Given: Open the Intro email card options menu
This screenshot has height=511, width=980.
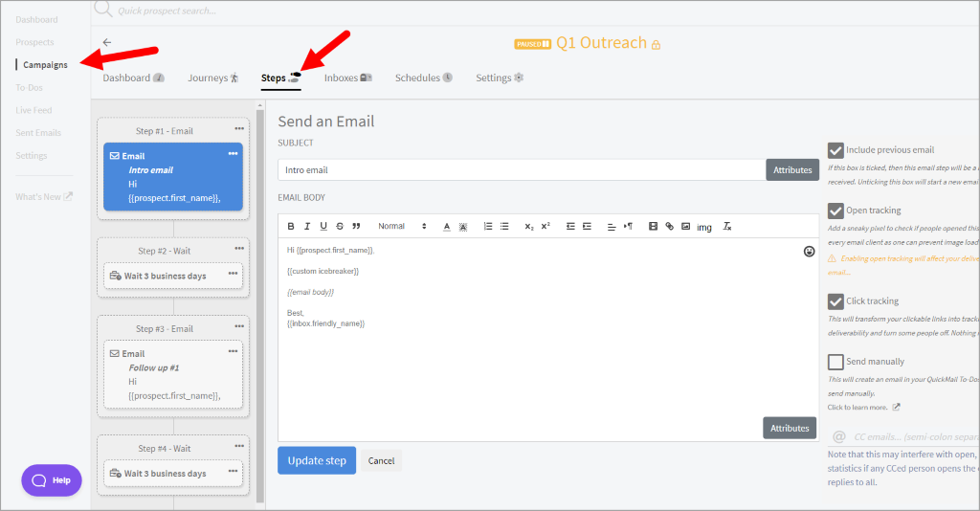Looking at the screenshot, I should click(234, 154).
